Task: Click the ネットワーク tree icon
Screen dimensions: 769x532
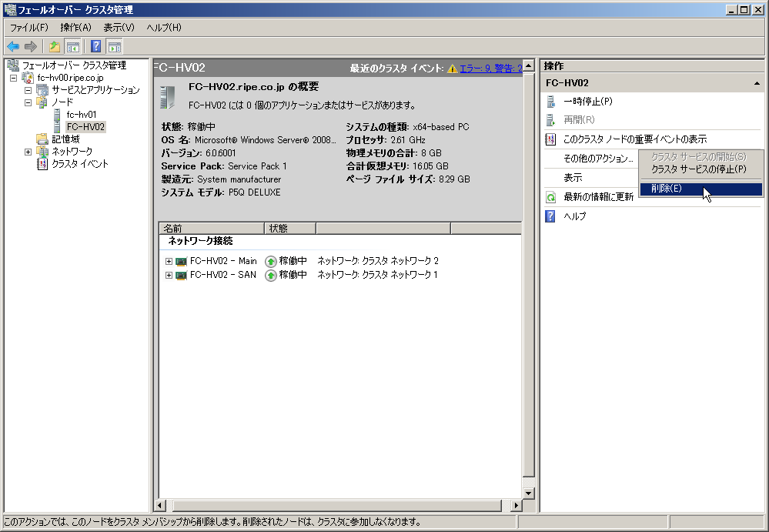Action: click(x=42, y=152)
